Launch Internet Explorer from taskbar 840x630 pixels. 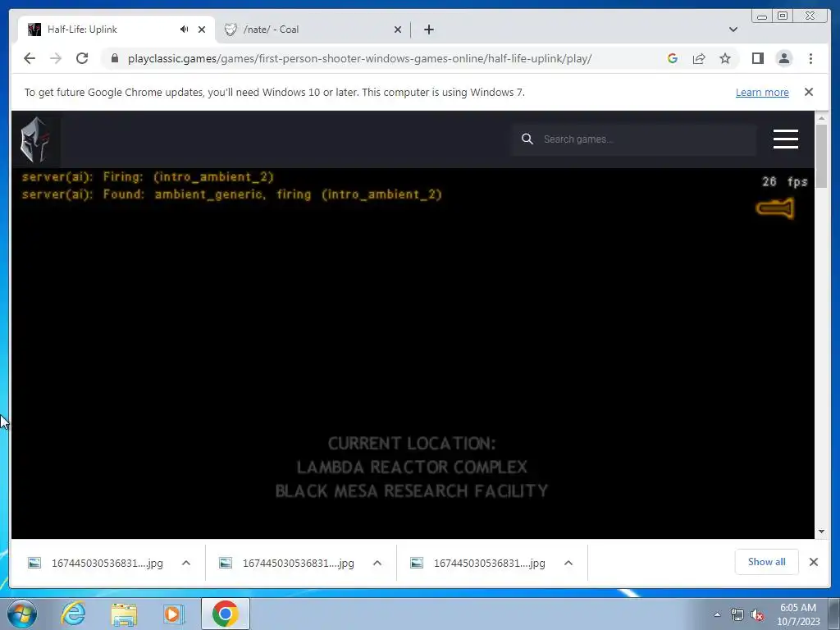73,614
